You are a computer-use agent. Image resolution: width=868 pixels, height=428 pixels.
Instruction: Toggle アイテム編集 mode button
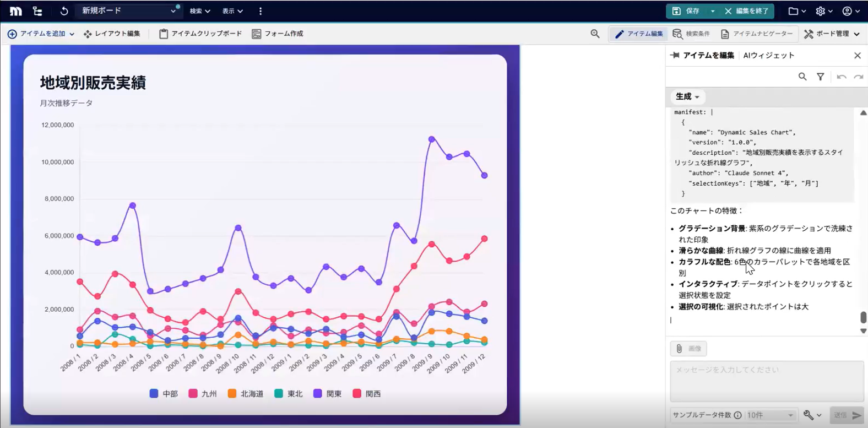pyautogui.click(x=639, y=34)
